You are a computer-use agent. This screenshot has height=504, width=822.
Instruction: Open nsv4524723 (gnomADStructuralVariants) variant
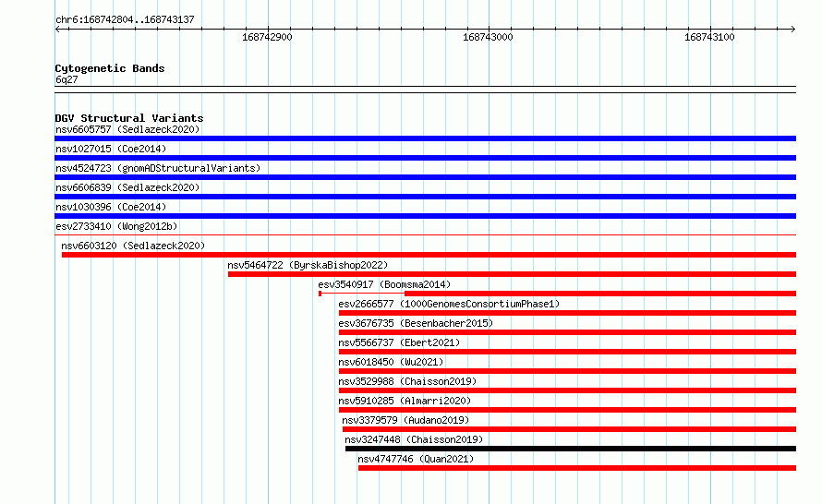[158, 168]
